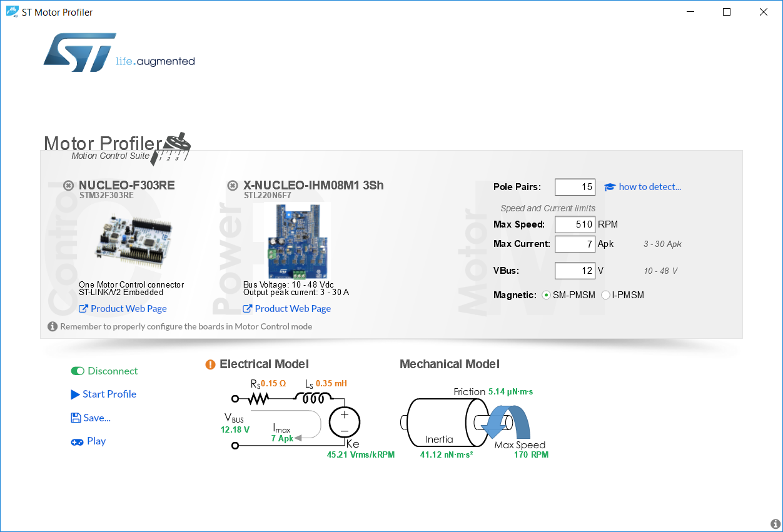Focus the Max Current input field

575,244
